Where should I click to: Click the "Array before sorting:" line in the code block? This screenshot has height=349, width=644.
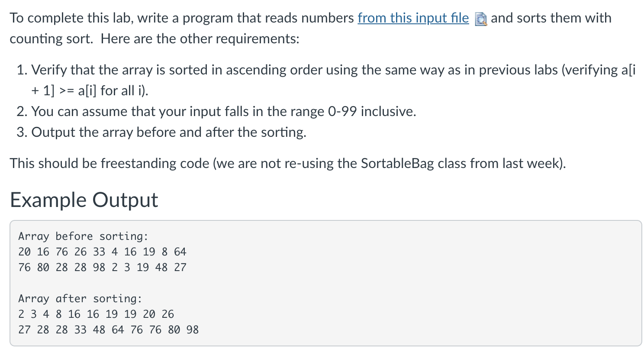pos(83,236)
